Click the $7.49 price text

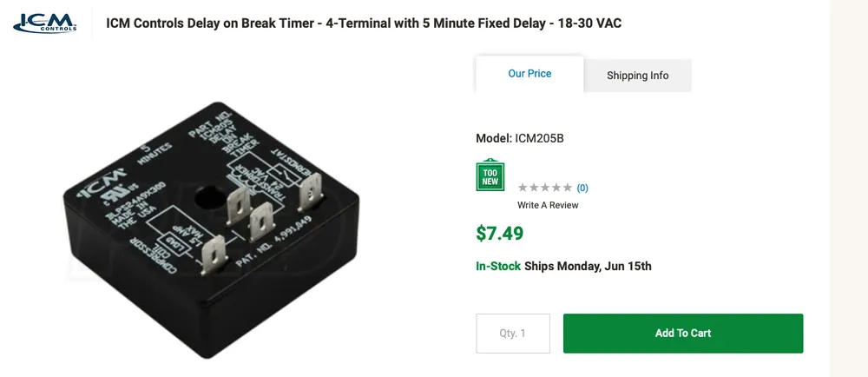pos(500,233)
